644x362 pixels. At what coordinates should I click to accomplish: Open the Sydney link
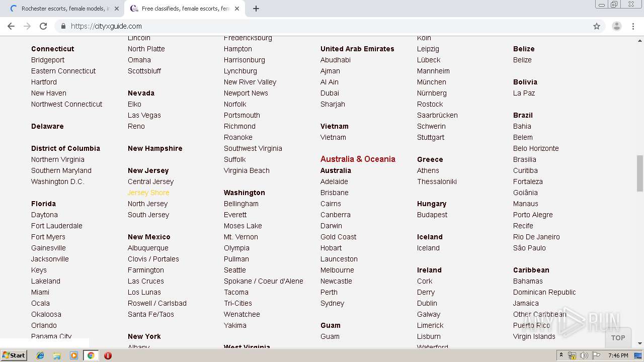[x=332, y=303]
